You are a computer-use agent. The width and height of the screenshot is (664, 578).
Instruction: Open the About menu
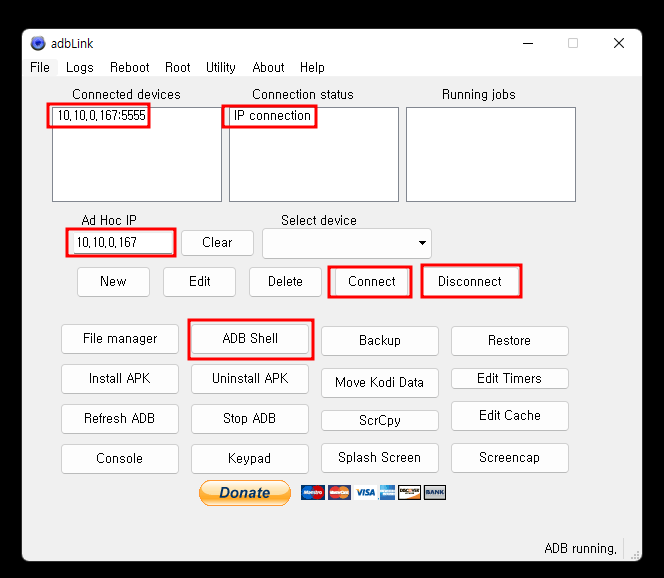[x=268, y=67]
